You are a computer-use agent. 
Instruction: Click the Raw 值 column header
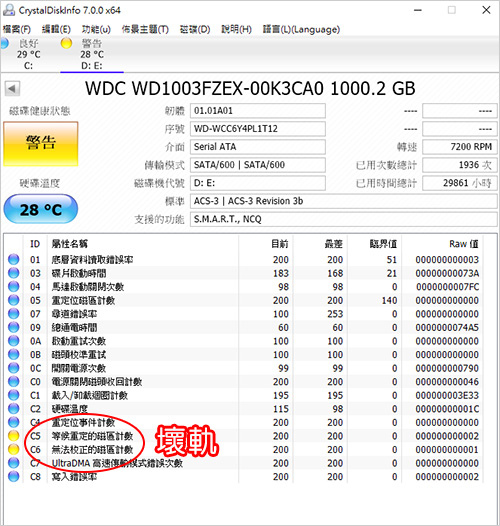click(x=464, y=244)
